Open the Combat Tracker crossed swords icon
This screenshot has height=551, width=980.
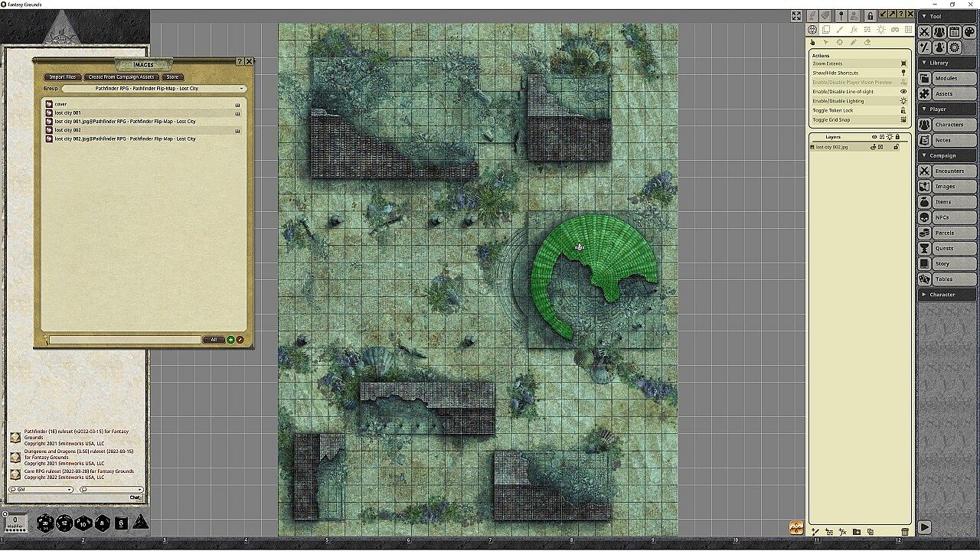pos(925,32)
